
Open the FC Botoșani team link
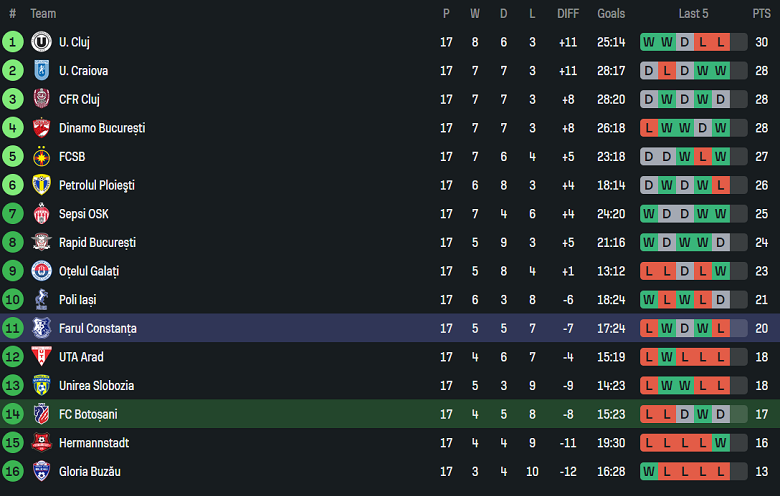click(x=88, y=414)
